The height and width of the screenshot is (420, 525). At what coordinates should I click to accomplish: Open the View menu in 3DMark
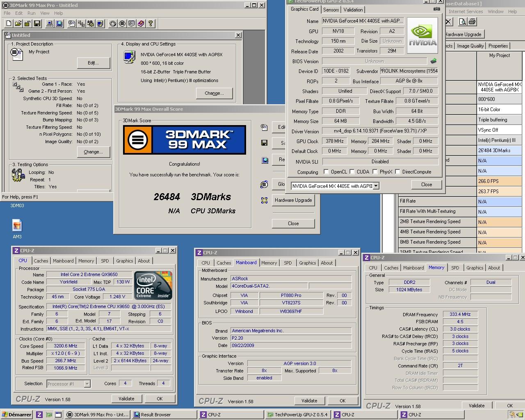45,13
